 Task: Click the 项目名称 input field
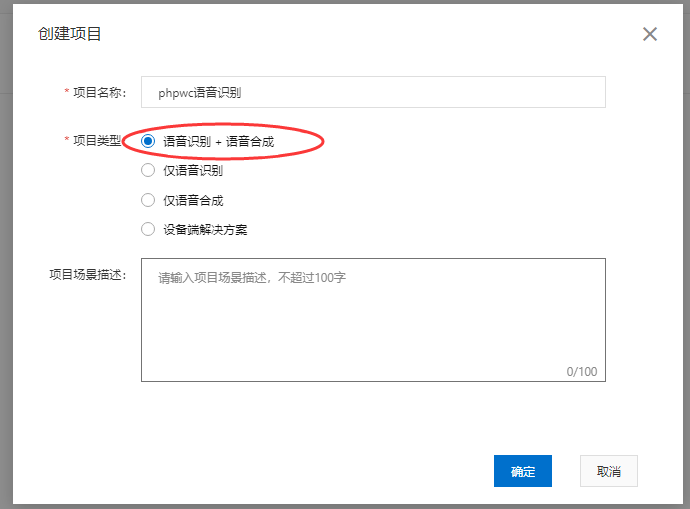[373, 92]
